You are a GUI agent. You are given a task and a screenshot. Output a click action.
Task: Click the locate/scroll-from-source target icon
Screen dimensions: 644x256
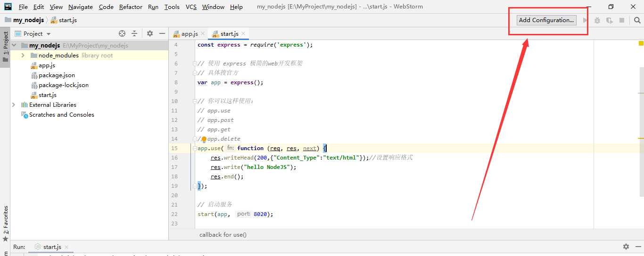tap(122, 33)
